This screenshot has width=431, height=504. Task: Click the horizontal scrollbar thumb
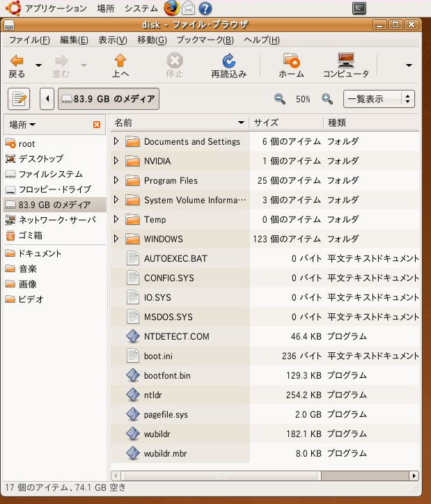[x=221, y=475]
